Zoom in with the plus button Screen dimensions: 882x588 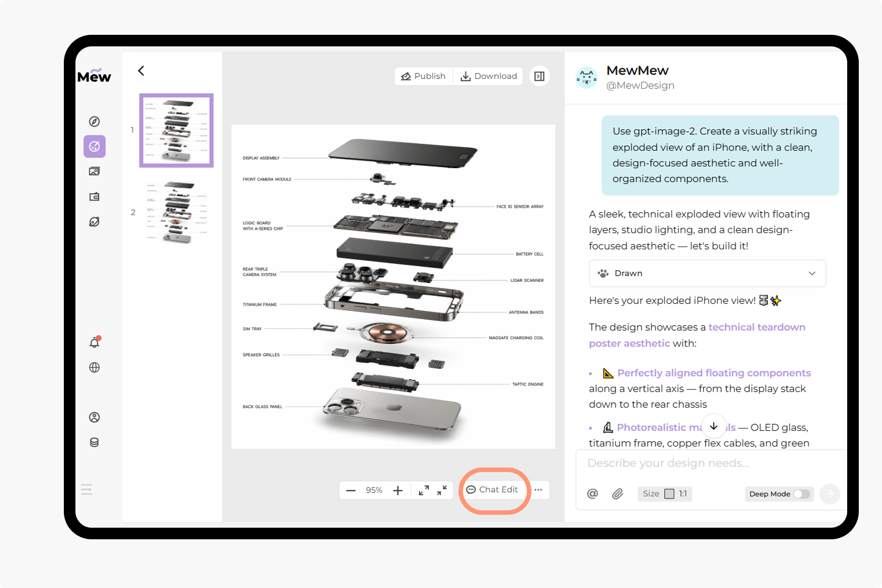click(x=398, y=491)
